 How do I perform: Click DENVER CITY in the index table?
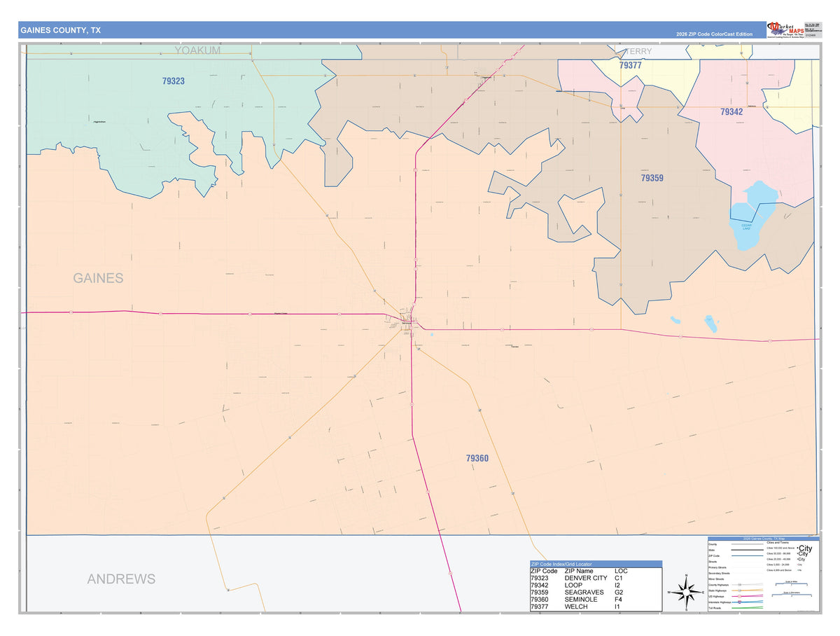coord(586,578)
